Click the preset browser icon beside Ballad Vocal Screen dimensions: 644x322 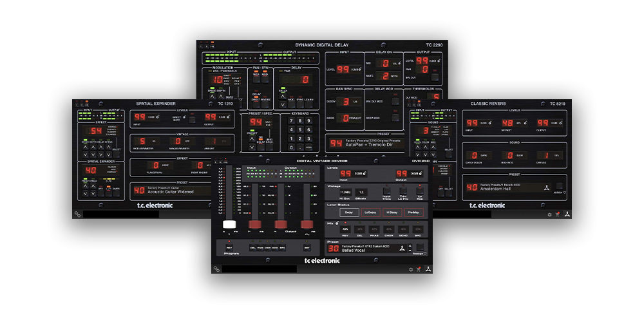click(x=402, y=248)
